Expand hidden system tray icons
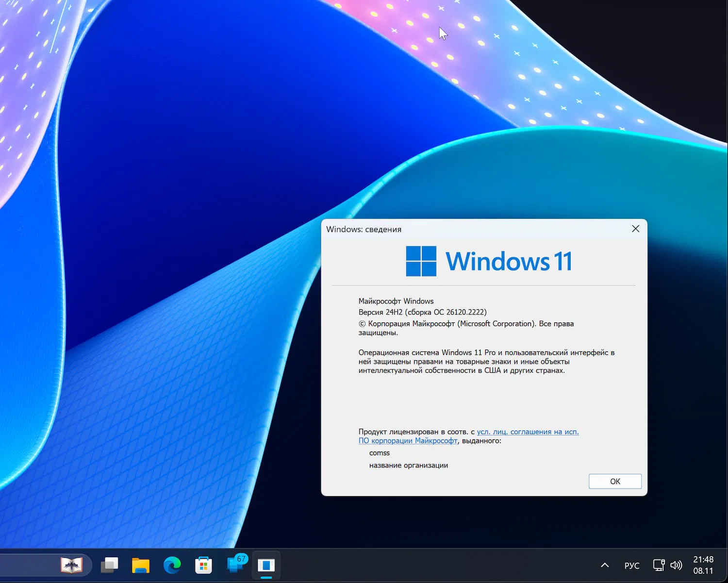This screenshot has width=728, height=583. [x=604, y=565]
